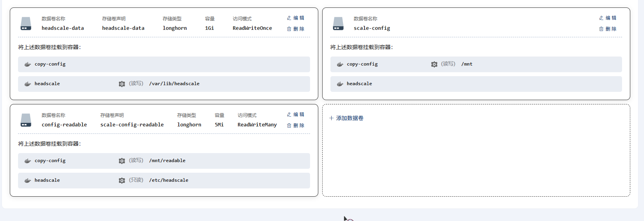The image size is (644, 221).
Task: Edit the headscale-data volume
Action: pos(296,18)
